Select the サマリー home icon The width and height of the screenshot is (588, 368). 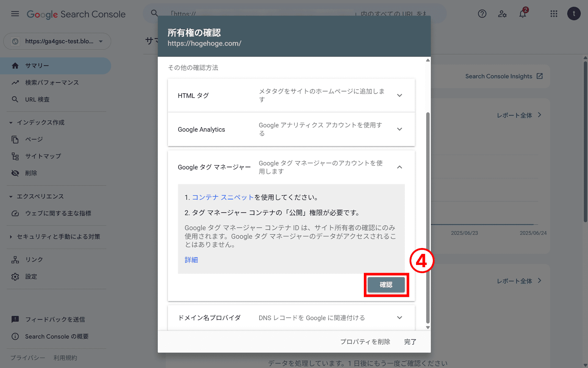[15, 66]
